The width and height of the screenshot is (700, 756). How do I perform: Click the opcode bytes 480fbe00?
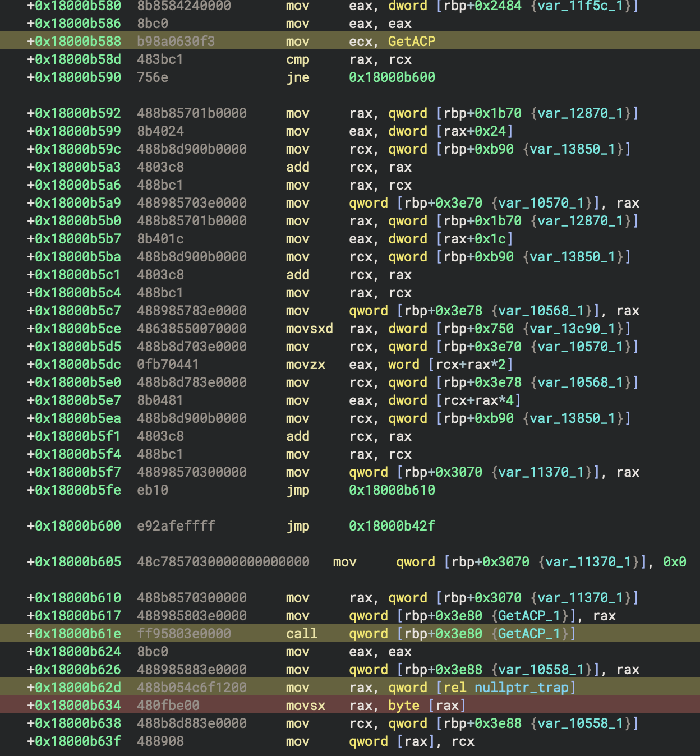coord(168,706)
